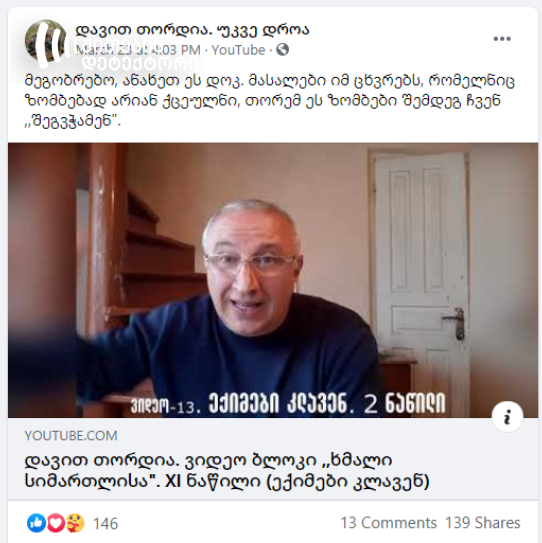
Task: View the 146 reactions count
Action: tap(106, 524)
